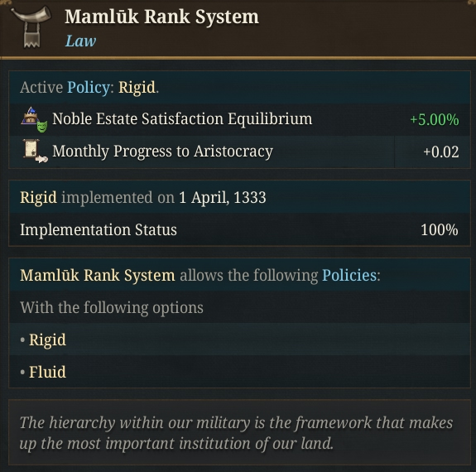Select the Fluid policy option
This screenshot has width=476, height=472.
point(47,372)
